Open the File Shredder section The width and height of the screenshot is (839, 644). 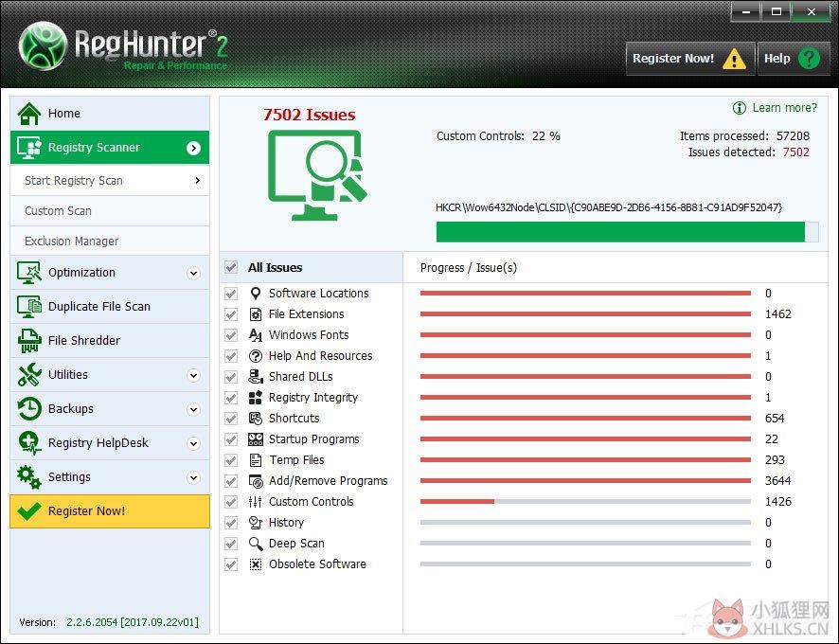point(110,341)
